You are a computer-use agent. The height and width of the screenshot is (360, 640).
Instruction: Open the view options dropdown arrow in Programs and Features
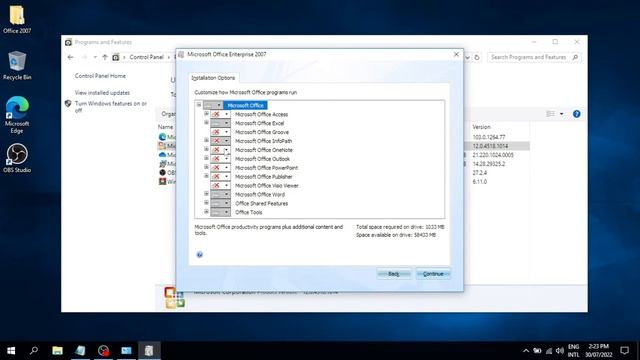(x=562, y=114)
